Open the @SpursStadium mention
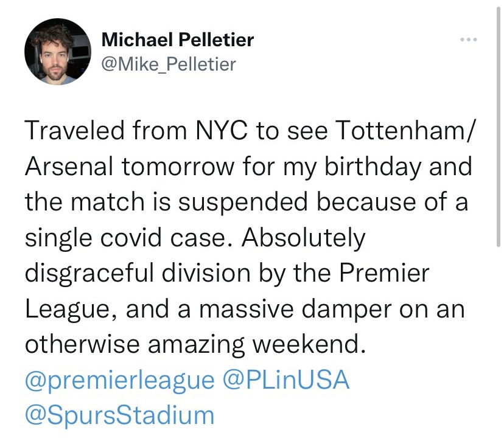Screen dimensions: 504x441 pyautogui.click(x=120, y=415)
